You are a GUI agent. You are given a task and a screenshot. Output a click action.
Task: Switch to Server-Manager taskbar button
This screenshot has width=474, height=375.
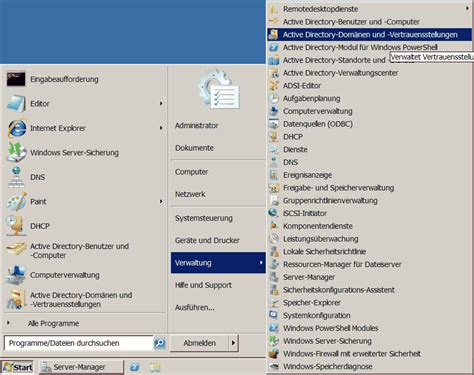click(x=81, y=367)
